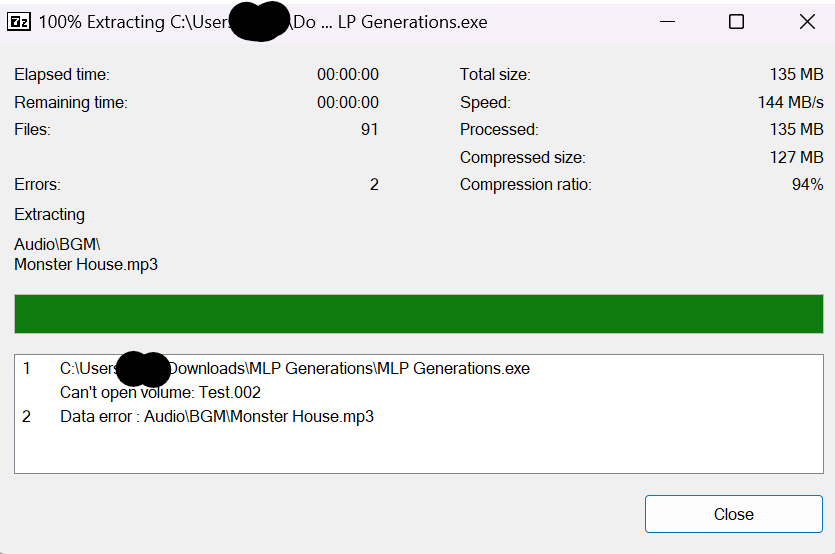This screenshot has width=835, height=554.
Task: Click the Files count 91
Action: click(x=369, y=129)
